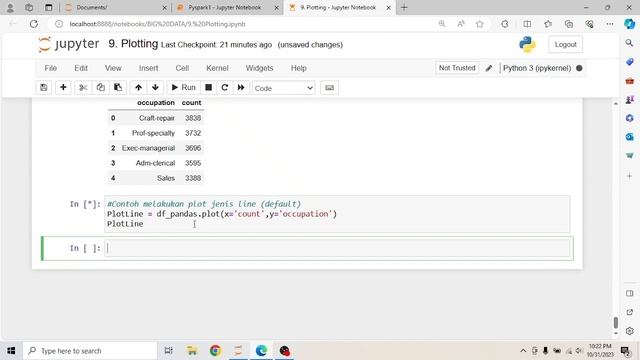Click the count column header

[x=191, y=102]
